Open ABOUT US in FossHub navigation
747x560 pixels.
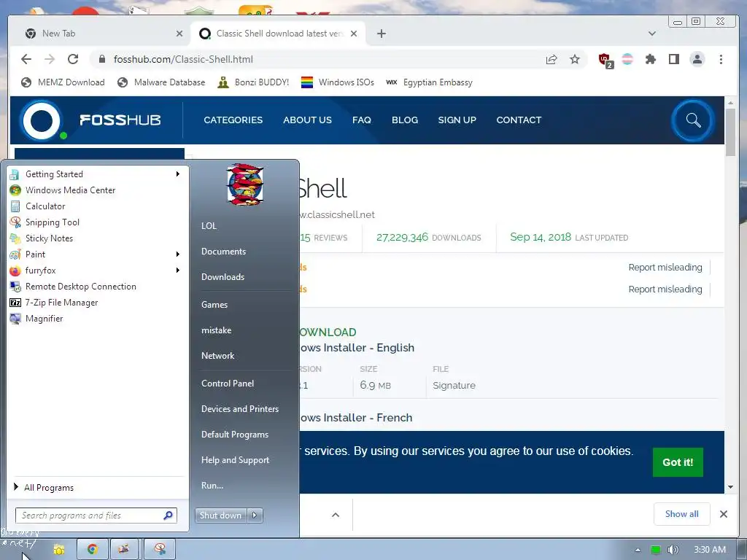click(307, 120)
